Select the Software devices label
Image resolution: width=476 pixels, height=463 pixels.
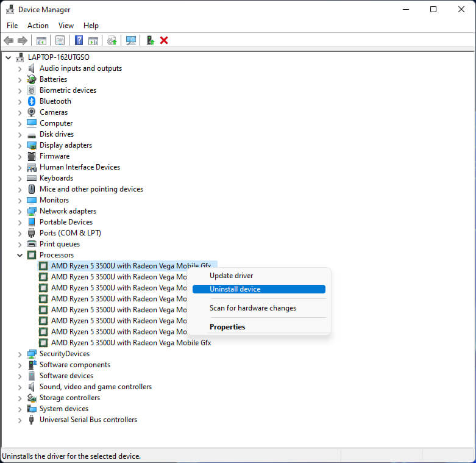coord(66,376)
